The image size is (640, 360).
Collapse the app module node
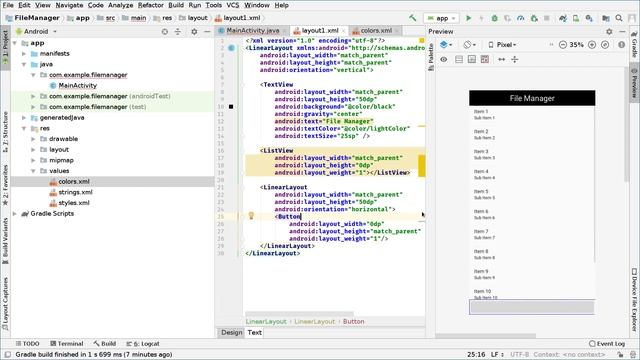(15, 43)
